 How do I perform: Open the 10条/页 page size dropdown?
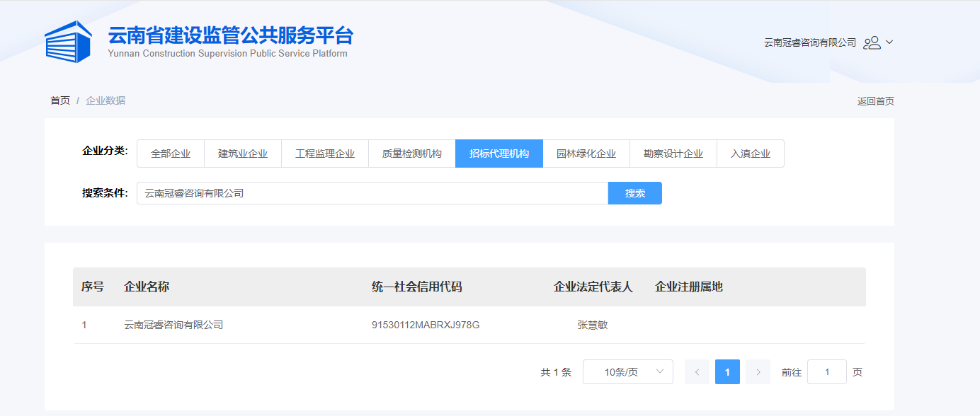628,371
